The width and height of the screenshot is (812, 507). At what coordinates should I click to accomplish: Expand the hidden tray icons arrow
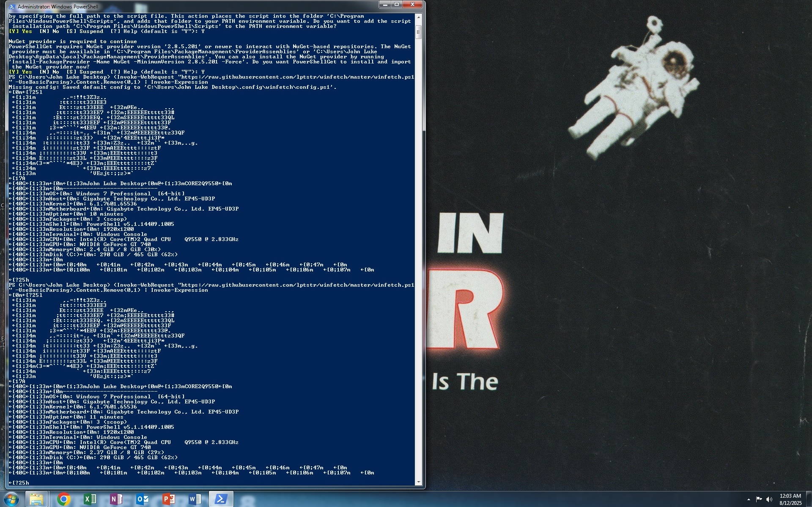click(749, 499)
